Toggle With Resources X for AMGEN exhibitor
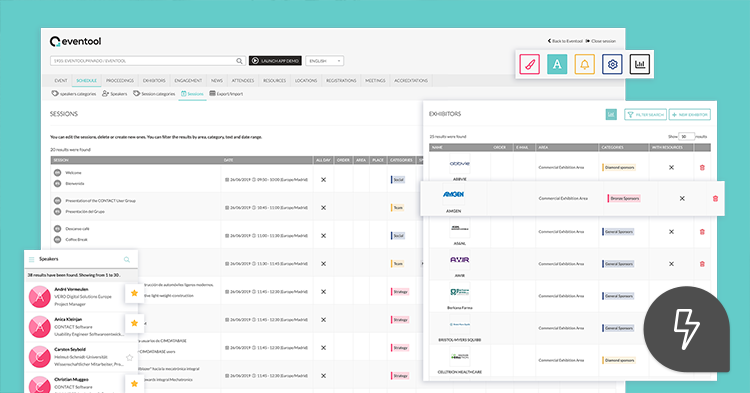 click(682, 198)
